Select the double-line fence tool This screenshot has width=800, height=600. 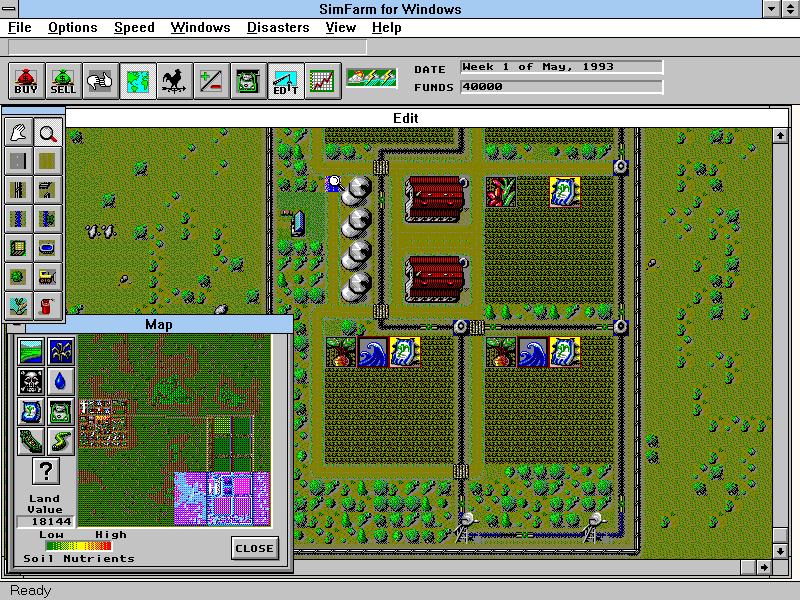[19, 190]
